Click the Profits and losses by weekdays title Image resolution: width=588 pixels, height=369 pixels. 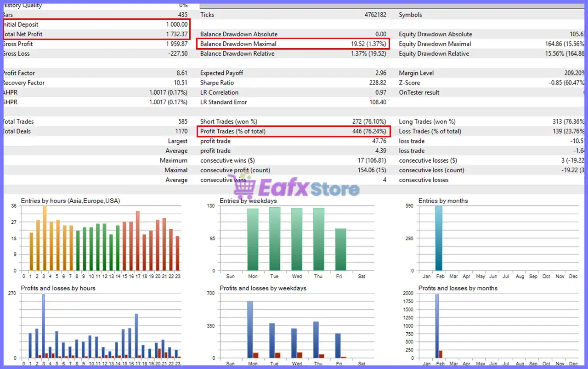coord(263,288)
